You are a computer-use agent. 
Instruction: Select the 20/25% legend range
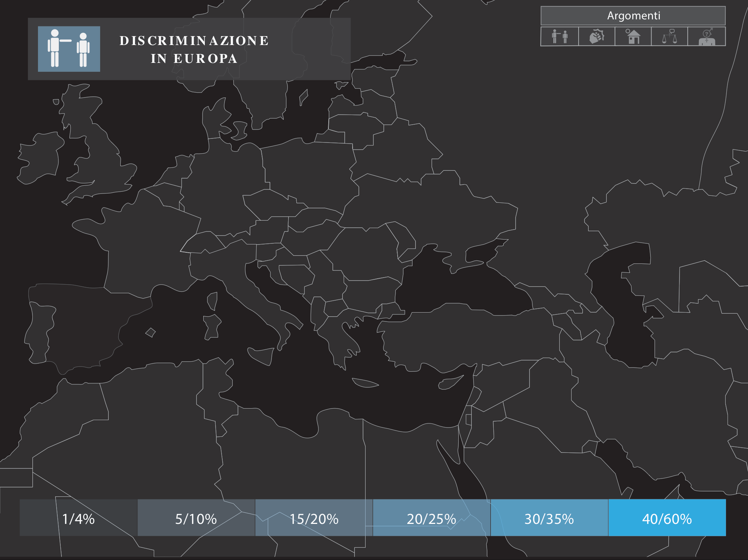coord(432,518)
